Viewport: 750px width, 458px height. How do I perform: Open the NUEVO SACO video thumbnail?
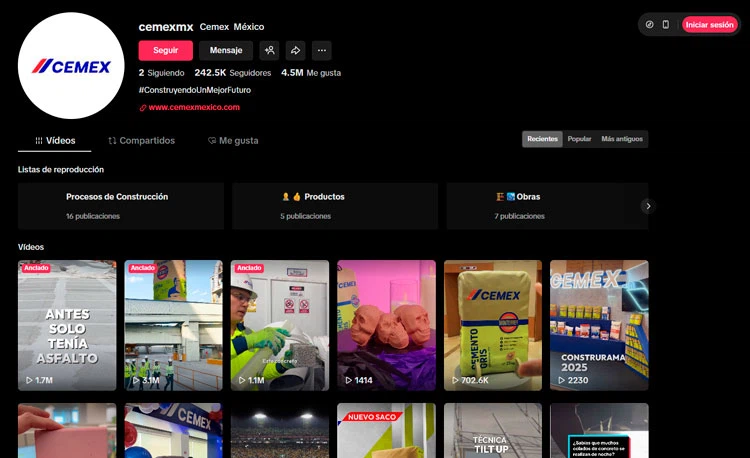coord(386,430)
